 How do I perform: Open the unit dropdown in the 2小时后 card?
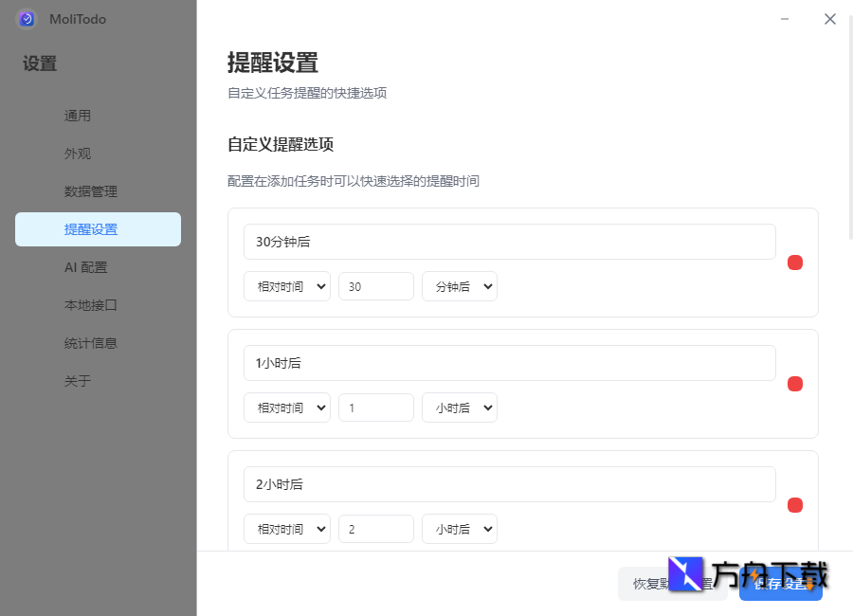pos(459,528)
